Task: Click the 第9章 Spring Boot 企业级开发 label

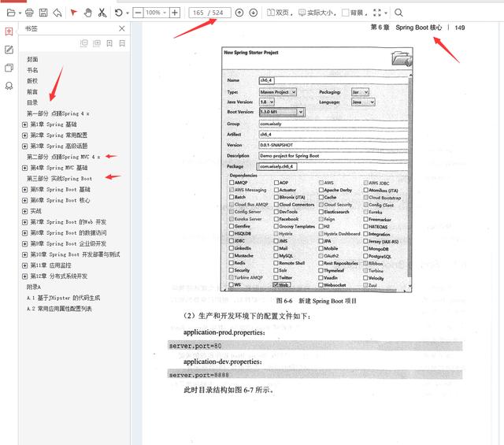Action: click(69, 243)
